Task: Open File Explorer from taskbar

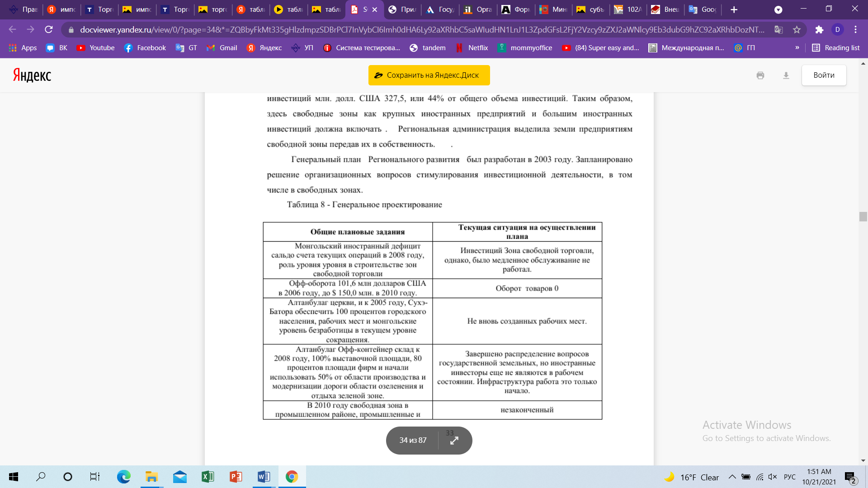Action: [x=151, y=477]
